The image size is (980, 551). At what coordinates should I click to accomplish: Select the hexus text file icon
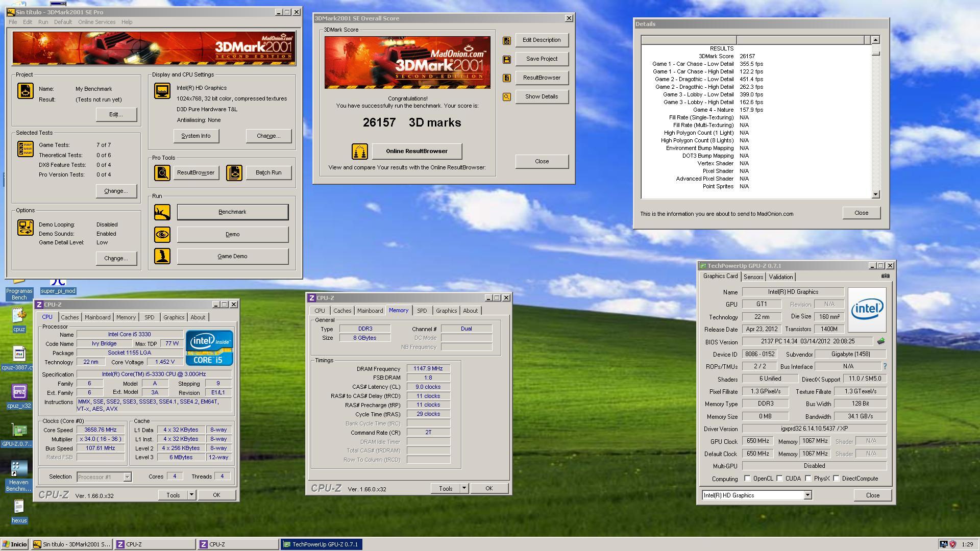(19, 511)
